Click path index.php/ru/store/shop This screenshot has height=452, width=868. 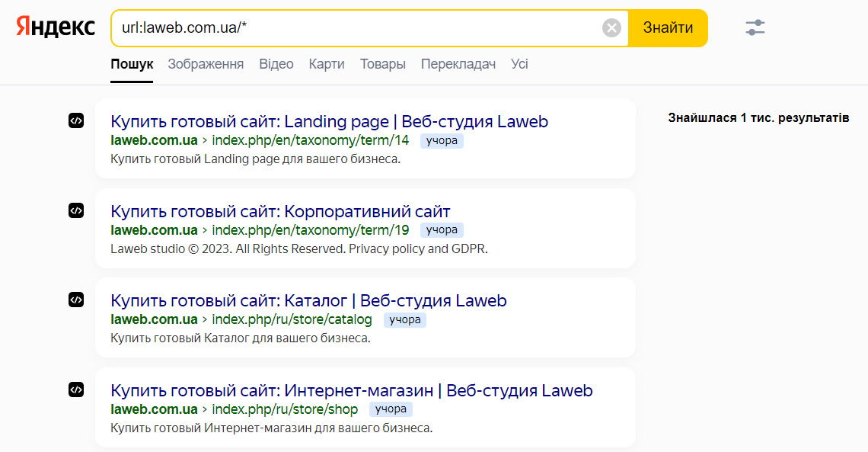coord(285,409)
